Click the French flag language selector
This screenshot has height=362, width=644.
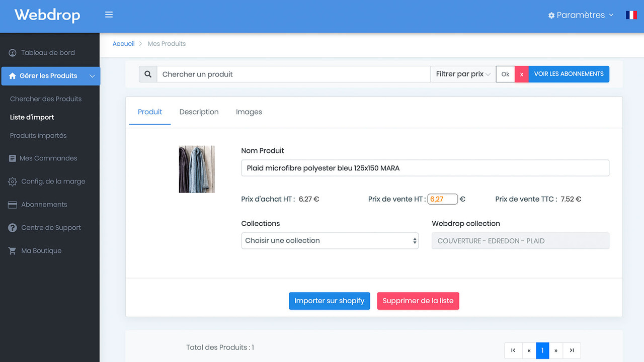[x=631, y=15]
